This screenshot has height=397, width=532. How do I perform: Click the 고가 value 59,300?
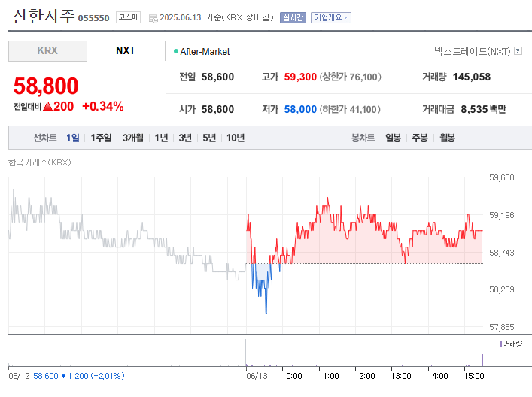pos(300,77)
